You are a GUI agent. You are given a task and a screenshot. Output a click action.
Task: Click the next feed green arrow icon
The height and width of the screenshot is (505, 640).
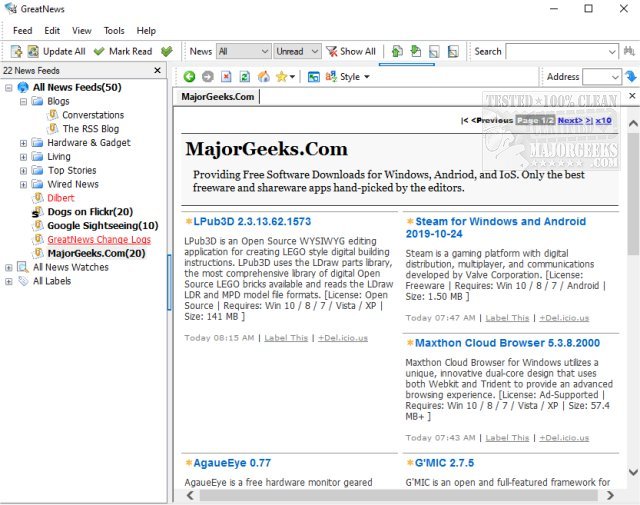[x=416, y=51]
